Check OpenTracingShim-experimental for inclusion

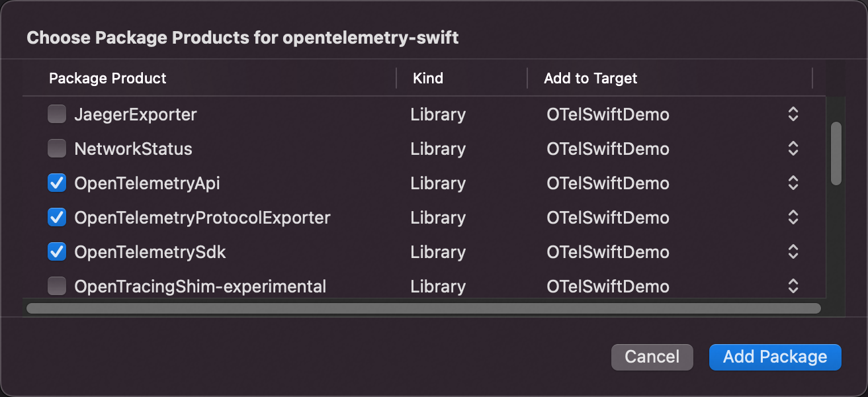[x=57, y=286]
